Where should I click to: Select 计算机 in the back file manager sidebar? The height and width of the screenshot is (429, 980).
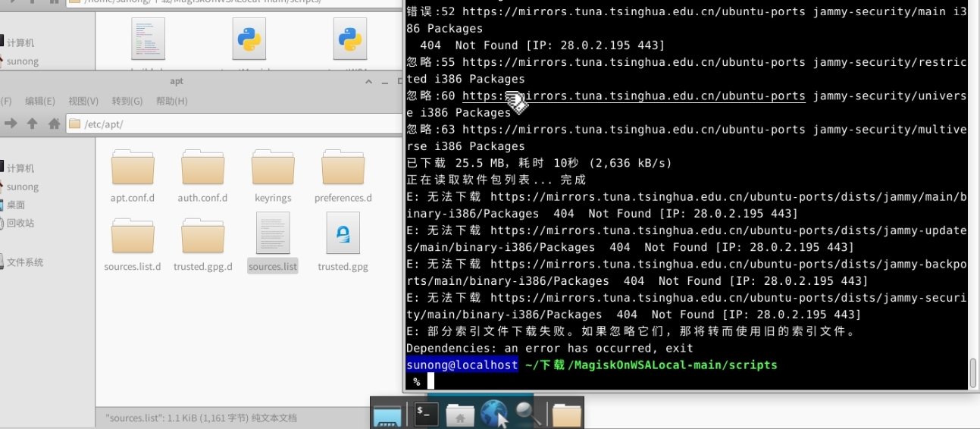20,43
